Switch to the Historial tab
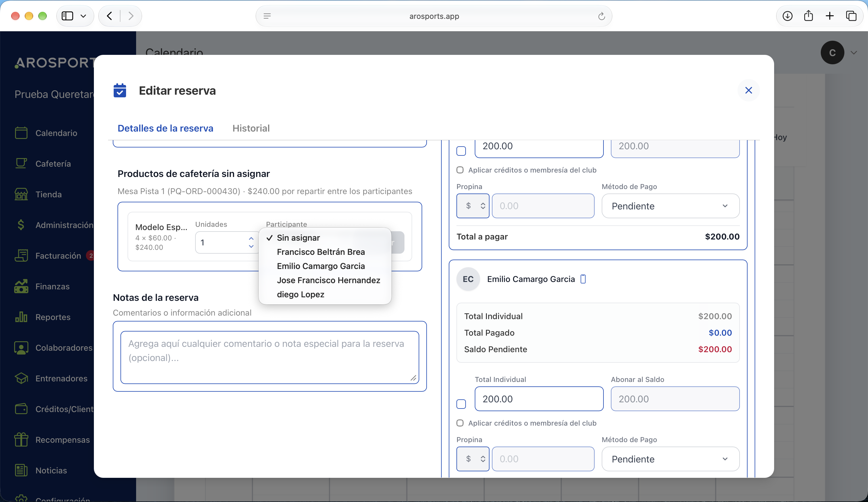Image resolution: width=868 pixels, height=502 pixels. [251, 128]
